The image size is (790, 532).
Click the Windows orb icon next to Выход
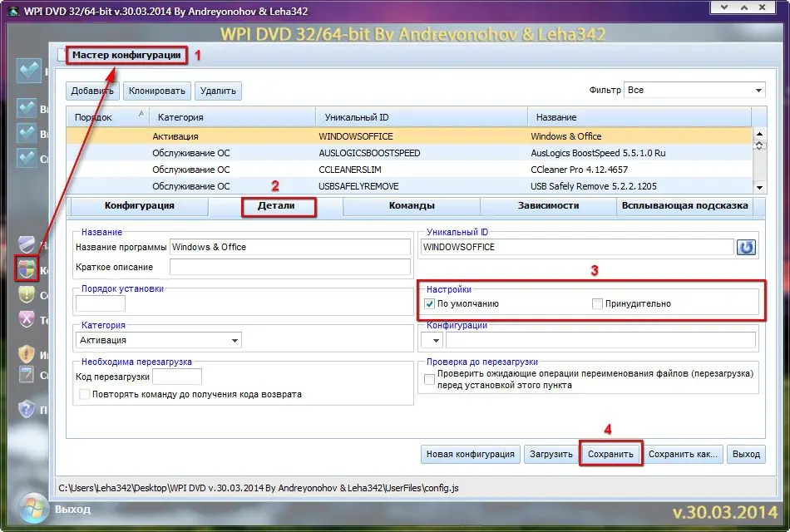pyautogui.click(x=33, y=509)
